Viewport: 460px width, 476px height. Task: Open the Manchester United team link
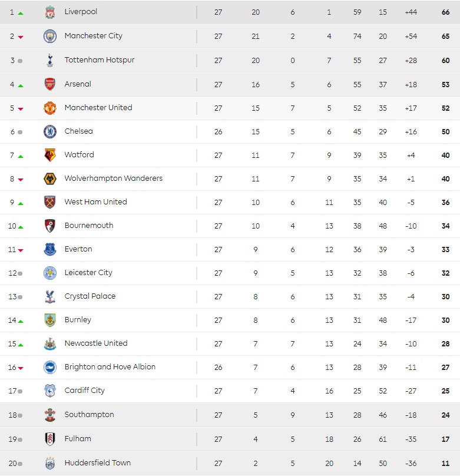pyautogui.click(x=98, y=108)
